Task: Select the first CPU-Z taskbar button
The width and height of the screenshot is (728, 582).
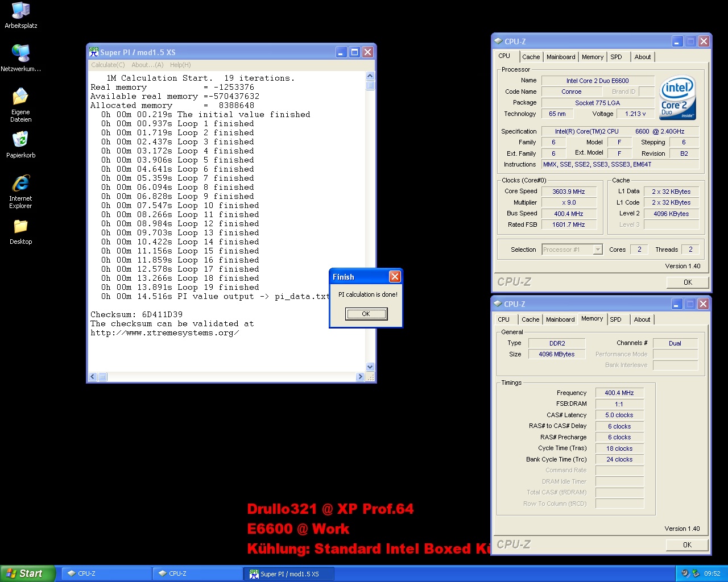Action: (106, 574)
